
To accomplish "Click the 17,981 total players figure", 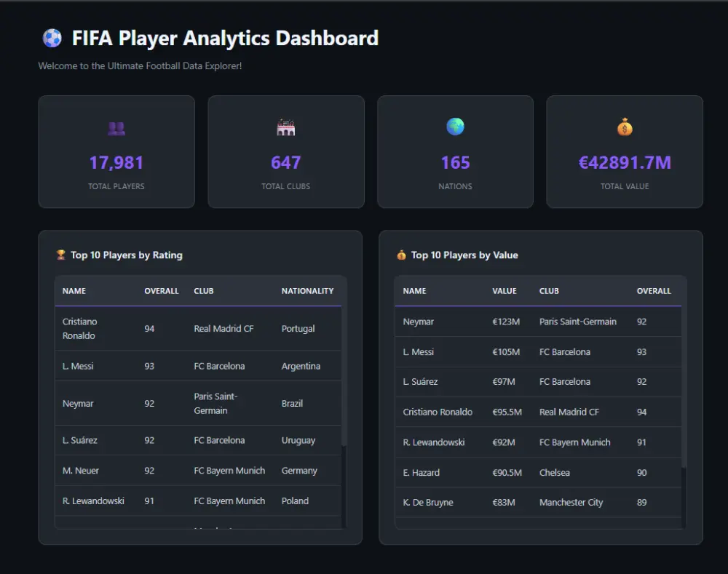I will 116,163.
